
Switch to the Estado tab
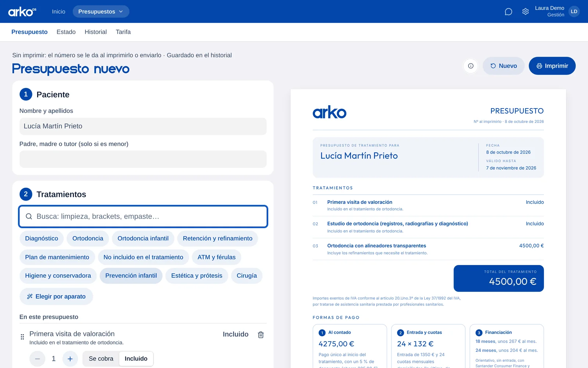[66, 32]
